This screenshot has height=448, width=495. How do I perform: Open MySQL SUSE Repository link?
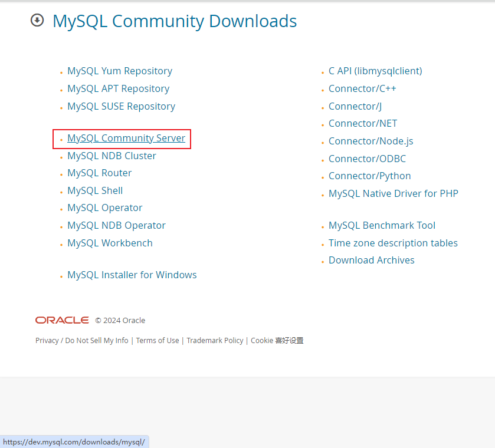pyautogui.click(x=121, y=106)
